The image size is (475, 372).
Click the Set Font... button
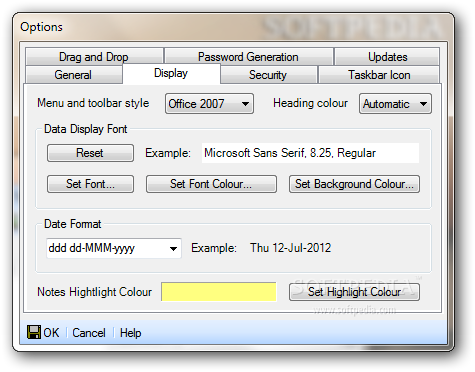pyautogui.click(x=90, y=184)
